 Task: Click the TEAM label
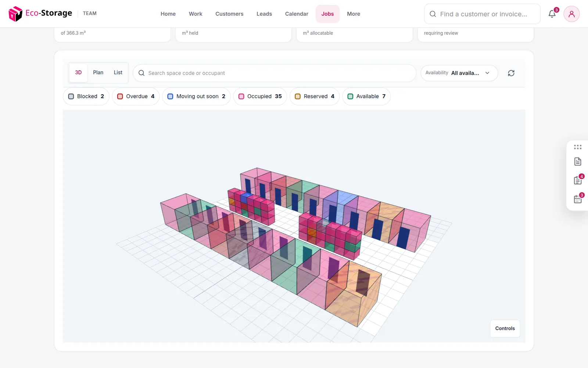pyautogui.click(x=90, y=14)
